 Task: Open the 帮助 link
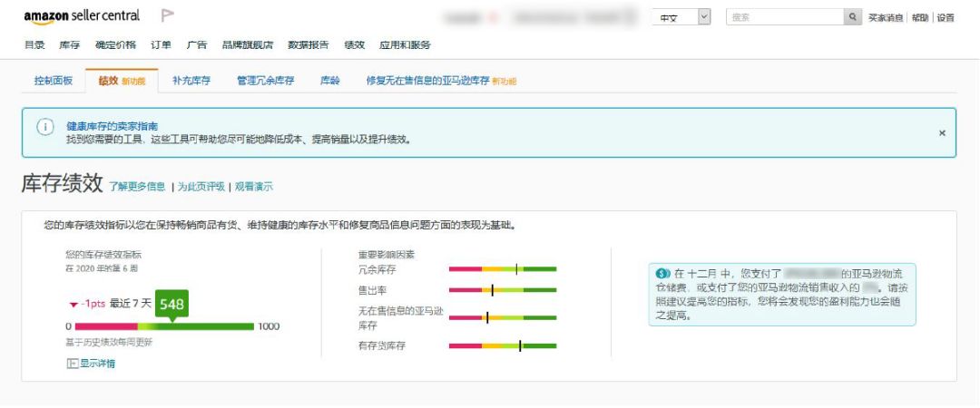(920, 17)
